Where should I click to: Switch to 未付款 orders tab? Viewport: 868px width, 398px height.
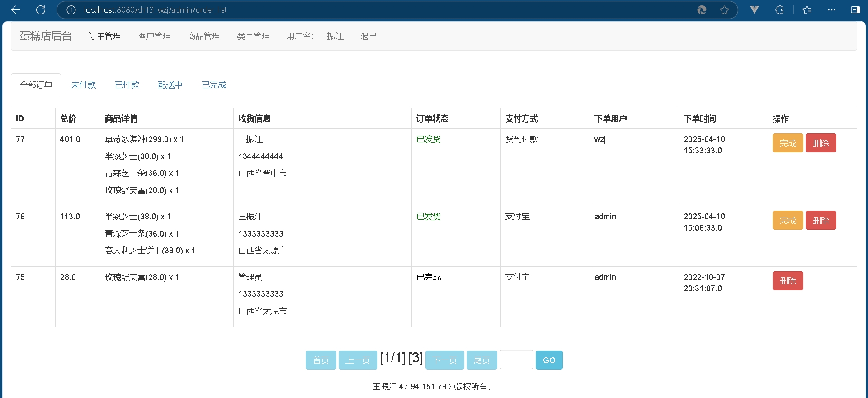click(84, 85)
